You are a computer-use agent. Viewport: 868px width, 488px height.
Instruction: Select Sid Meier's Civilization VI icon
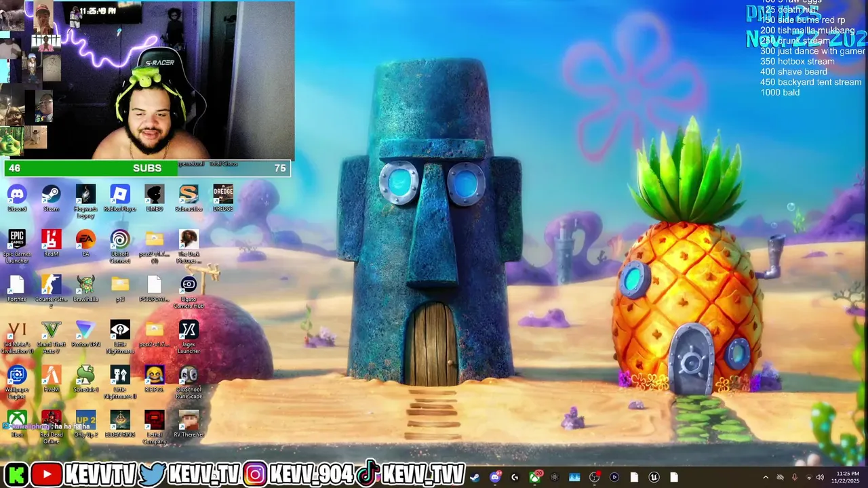(17, 338)
